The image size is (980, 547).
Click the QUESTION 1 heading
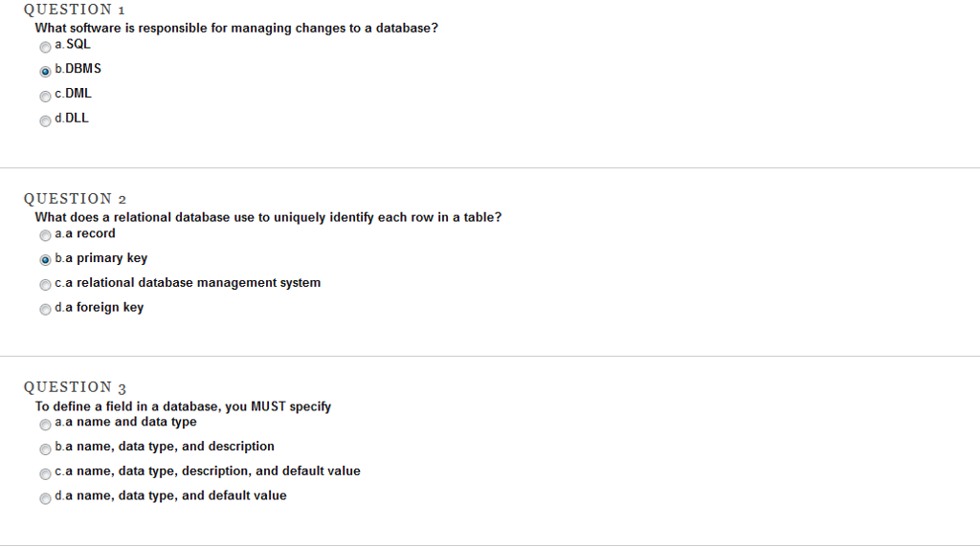pos(75,10)
